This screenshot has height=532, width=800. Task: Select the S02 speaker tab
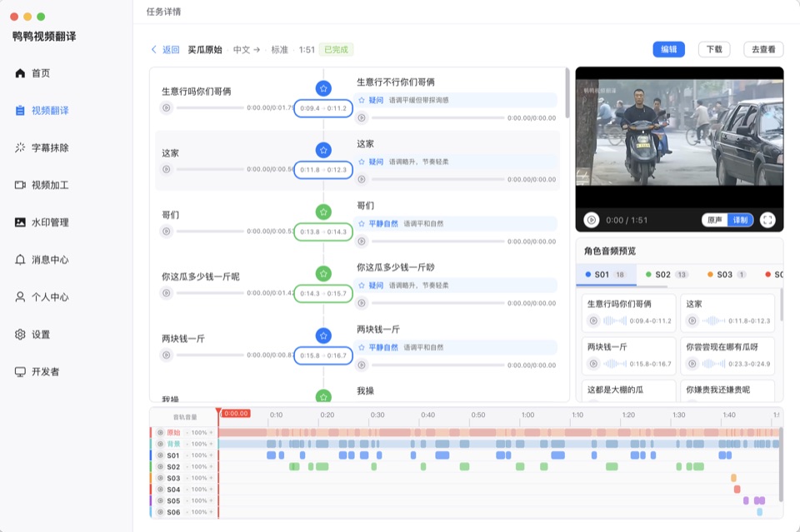pos(667,274)
